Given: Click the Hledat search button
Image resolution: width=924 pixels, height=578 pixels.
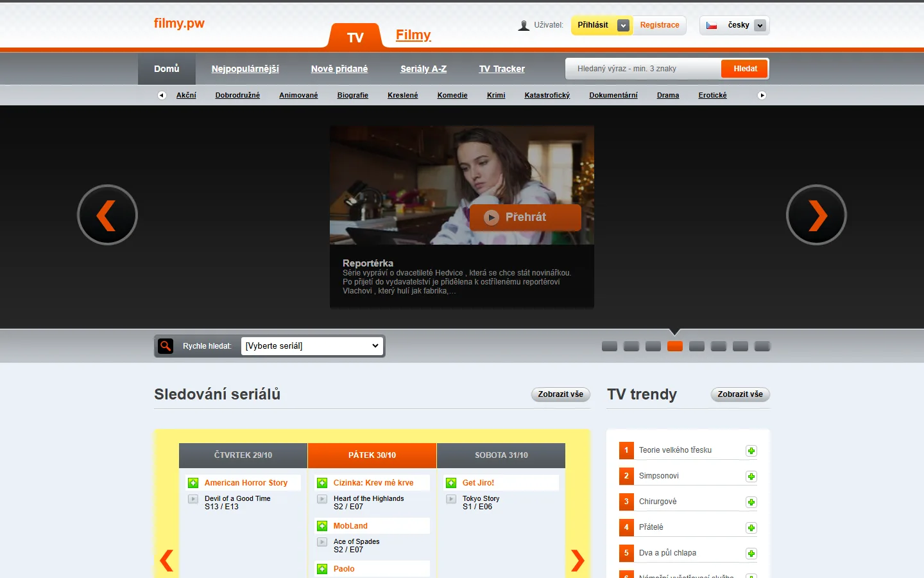Looking at the screenshot, I should tap(745, 69).
